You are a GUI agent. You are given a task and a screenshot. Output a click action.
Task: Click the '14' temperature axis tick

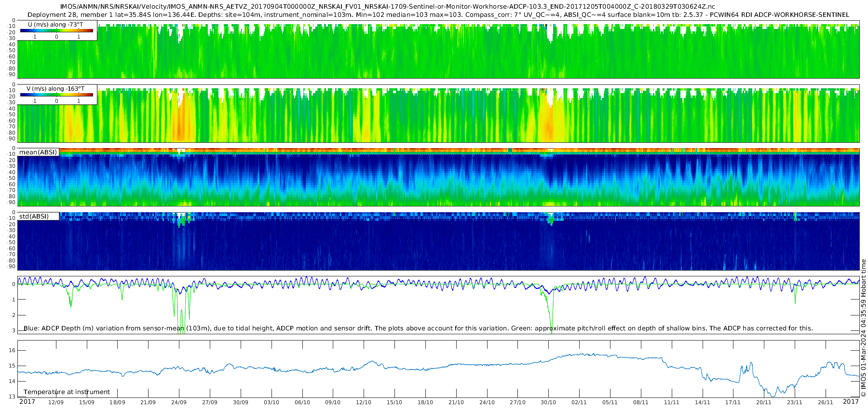coord(13,381)
